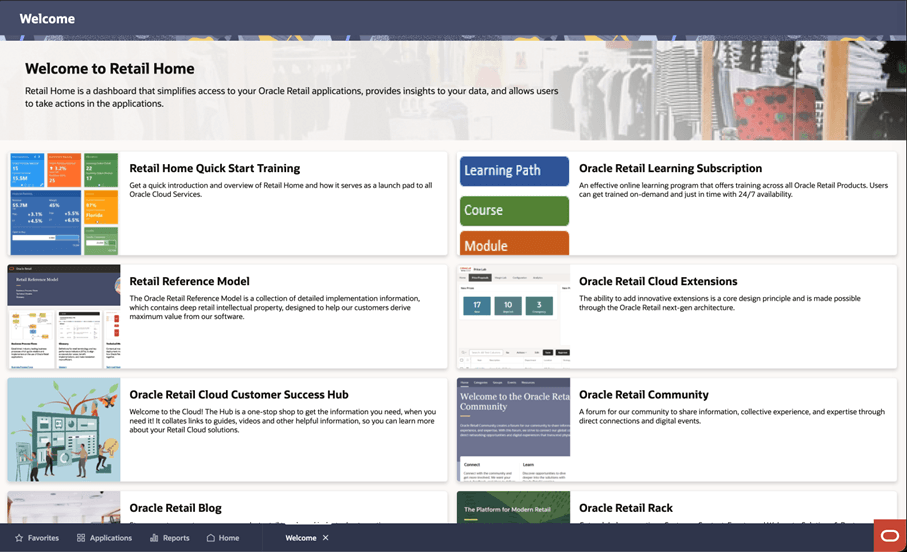Open Favorites star icon in bottom bar
Image resolution: width=907 pixels, height=552 pixels.
click(19, 538)
